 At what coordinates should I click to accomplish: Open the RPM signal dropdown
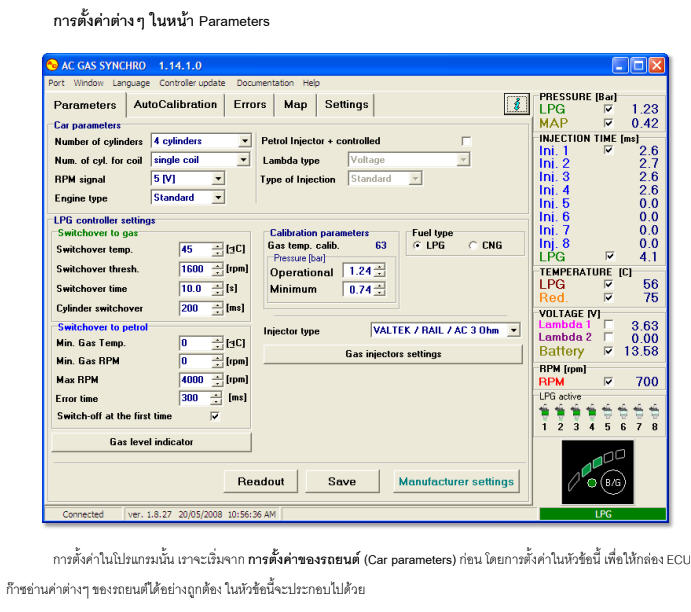[x=218, y=179]
